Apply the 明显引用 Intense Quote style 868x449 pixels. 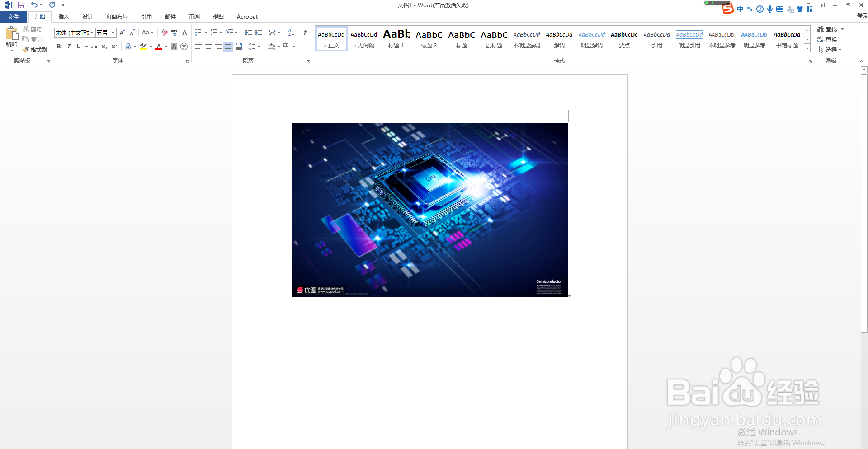689,38
